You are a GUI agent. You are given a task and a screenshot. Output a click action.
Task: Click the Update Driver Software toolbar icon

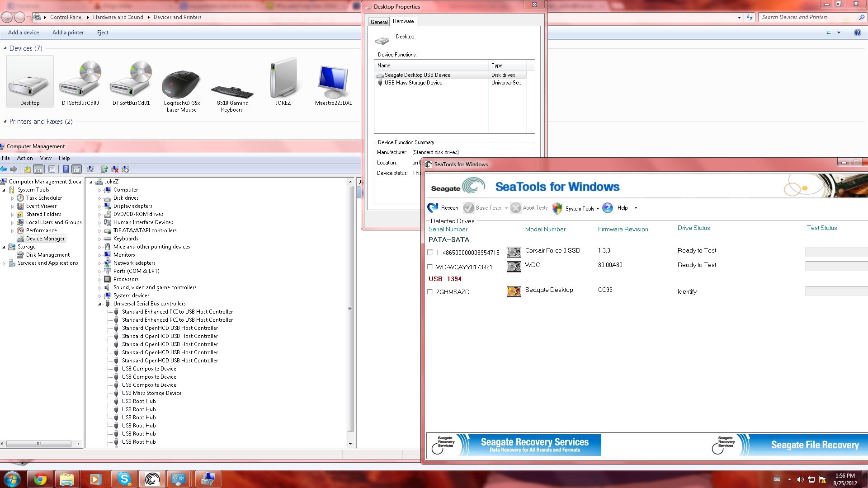[x=104, y=169]
